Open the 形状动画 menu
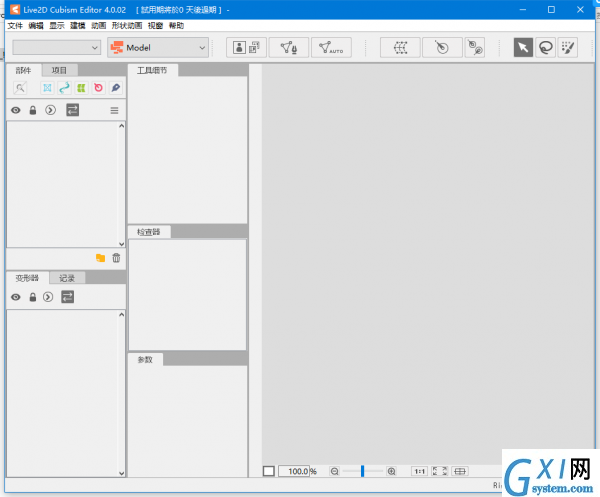Viewport: 600px width, 497px height. click(x=127, y=26)
